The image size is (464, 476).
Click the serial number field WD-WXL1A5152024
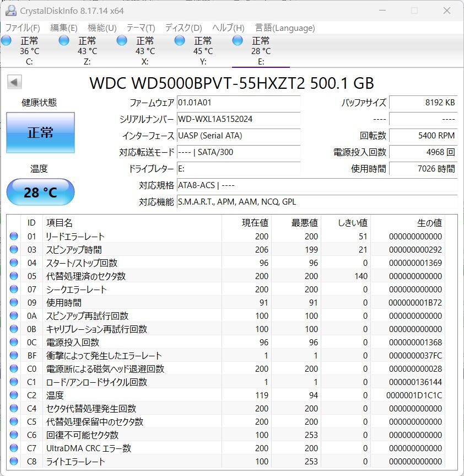[239, 119]
